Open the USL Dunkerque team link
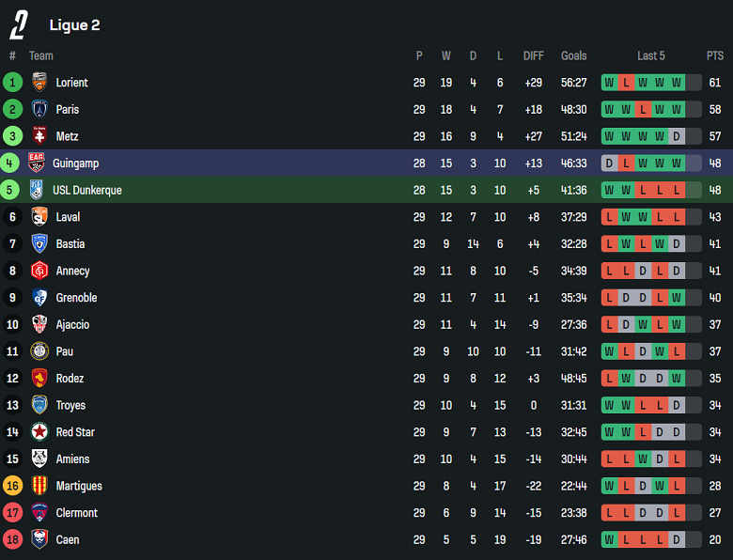The image size is (733, 560). 86,190
